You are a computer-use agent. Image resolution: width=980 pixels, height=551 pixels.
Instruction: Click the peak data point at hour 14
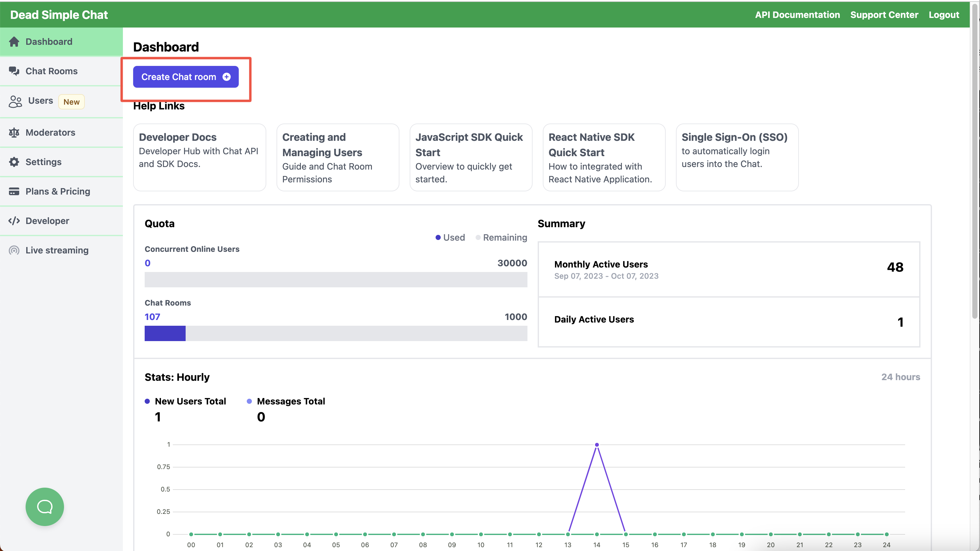[597, 444]
